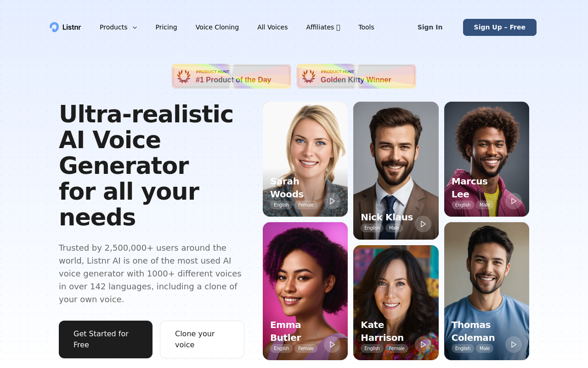This screenshot has width=588, height=368.
Task: Open the #1 Product of the Day badge
Action: point(232,76)
